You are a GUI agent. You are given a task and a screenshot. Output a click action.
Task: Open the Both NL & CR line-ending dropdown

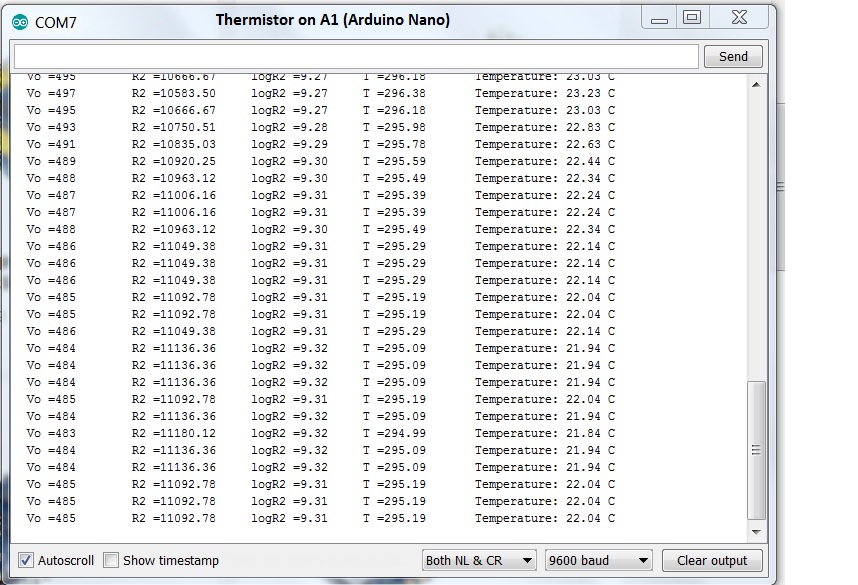tap(479, 560)
